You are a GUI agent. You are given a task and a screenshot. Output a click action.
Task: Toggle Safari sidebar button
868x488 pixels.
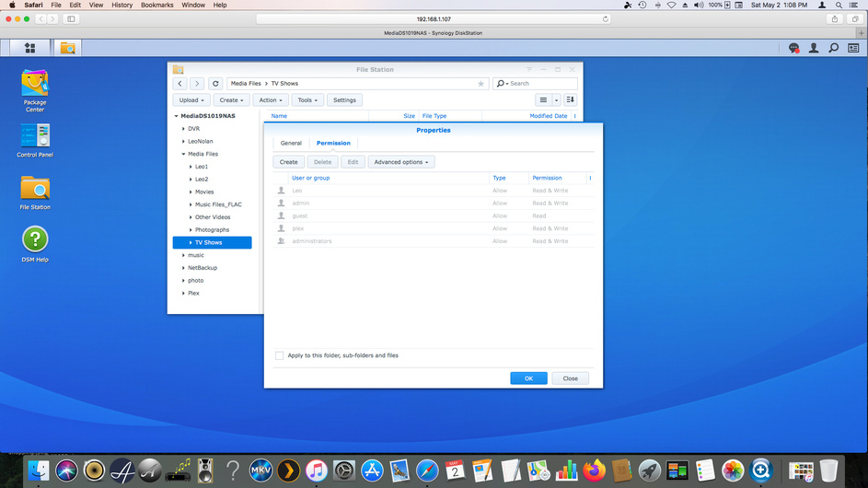[x=72, y=18]
